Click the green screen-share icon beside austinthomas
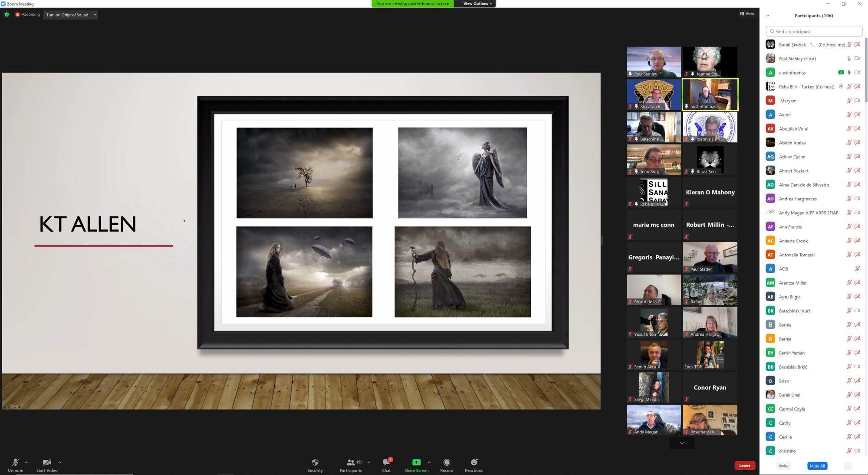This screenshot has width=868, height=475. [841, 72]
